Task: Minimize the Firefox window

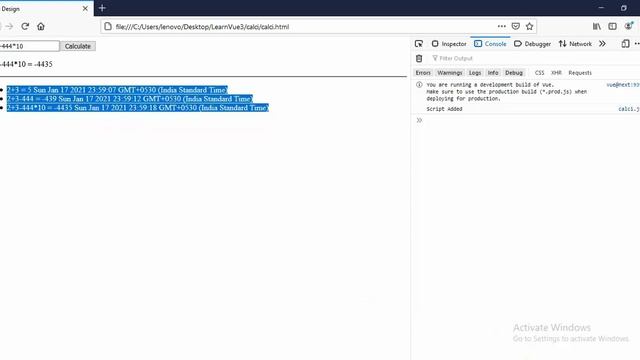Action: (x=601, y=8)
